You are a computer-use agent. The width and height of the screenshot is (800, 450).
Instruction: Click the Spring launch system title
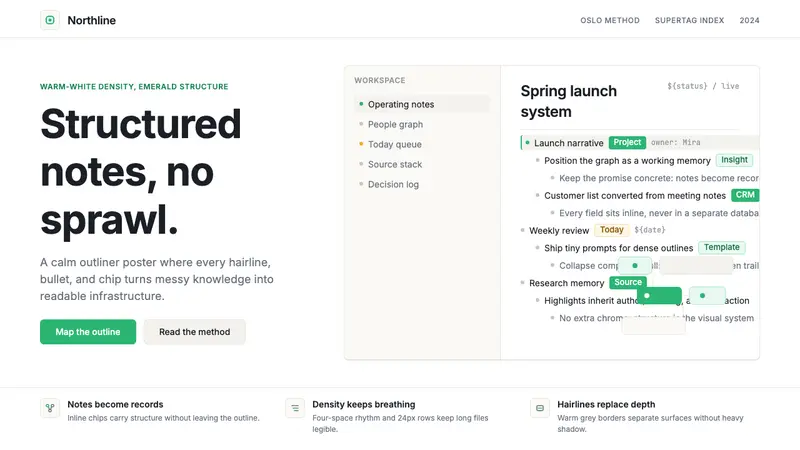tap(568, 101)
